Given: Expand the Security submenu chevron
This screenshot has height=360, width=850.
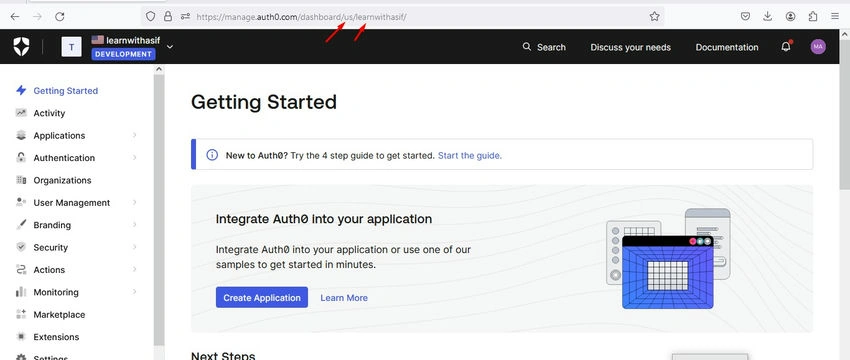Looking at the screenshot, I should click(134, 247).
